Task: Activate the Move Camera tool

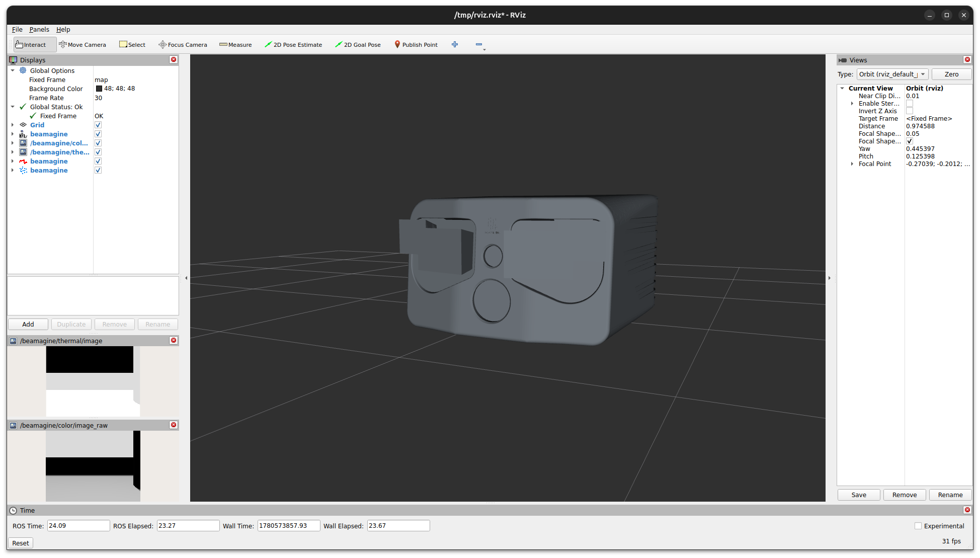Action: (83, 45)
